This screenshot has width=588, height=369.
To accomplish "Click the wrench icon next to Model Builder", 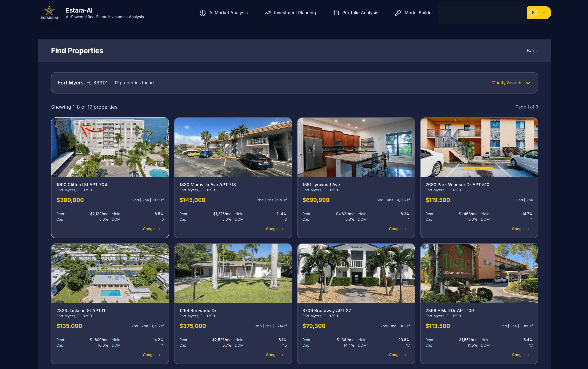I will pos(398,13).
